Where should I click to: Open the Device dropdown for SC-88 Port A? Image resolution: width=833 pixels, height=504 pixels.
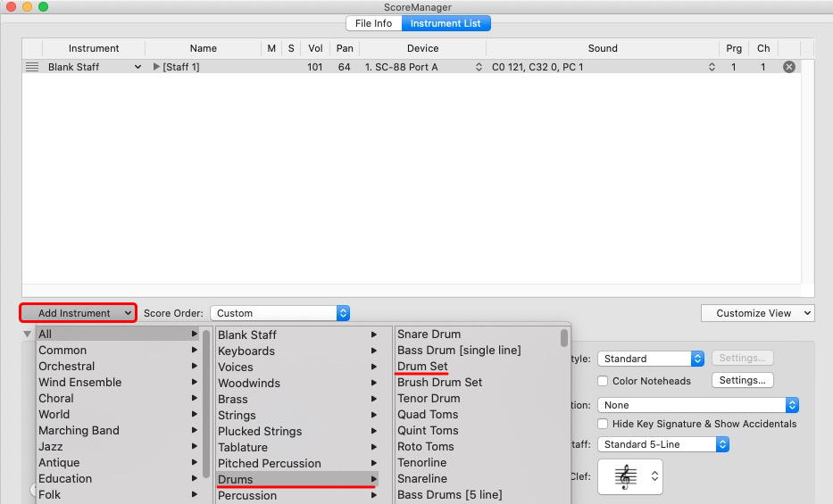click(479, 67)
